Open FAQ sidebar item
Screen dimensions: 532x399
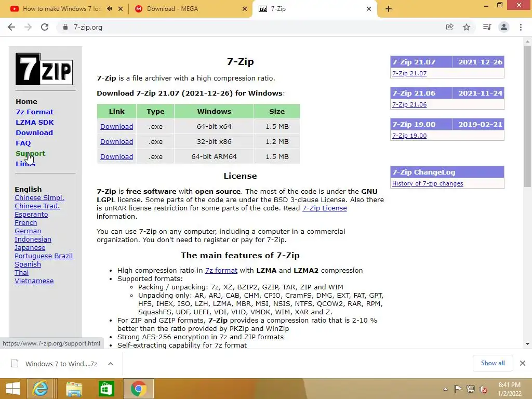[x=23, y=143]
